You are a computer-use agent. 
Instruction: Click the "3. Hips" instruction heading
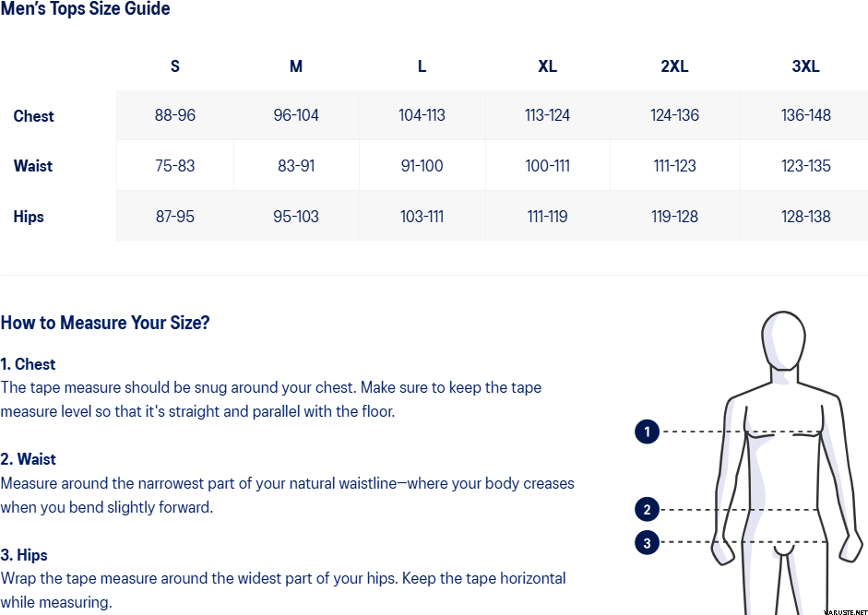tap(24, 555)
